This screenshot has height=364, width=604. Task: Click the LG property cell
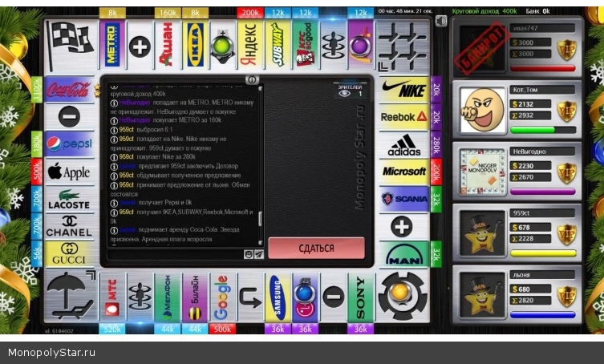coord(306,297)
